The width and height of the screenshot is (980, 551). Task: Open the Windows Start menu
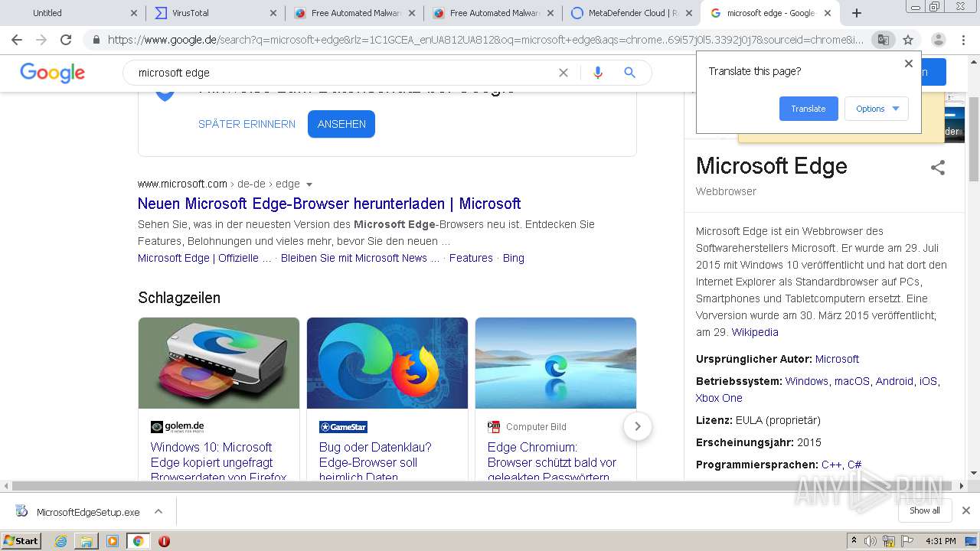pyautogui.click(x=21, y=541)
